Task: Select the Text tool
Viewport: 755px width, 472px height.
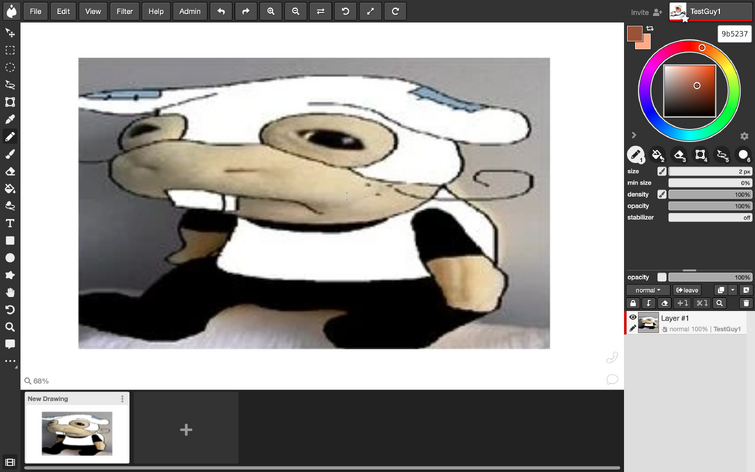Action: coord(10,223)
